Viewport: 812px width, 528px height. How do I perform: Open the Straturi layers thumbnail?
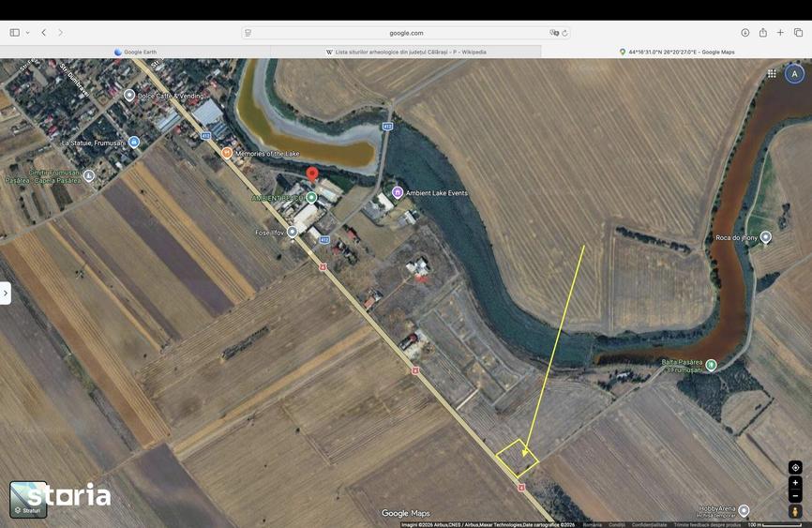28,500
